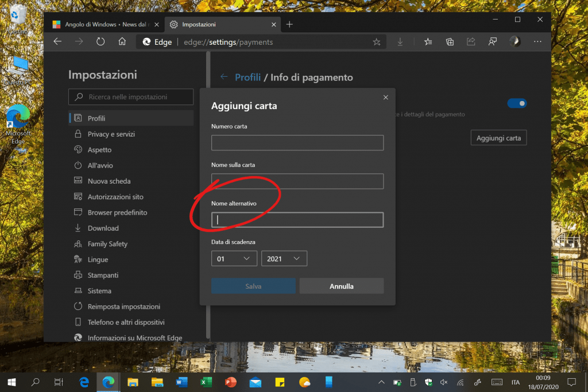The image size is (588, 392).
Task: Show hidden system tray icons
Action: 381,382
